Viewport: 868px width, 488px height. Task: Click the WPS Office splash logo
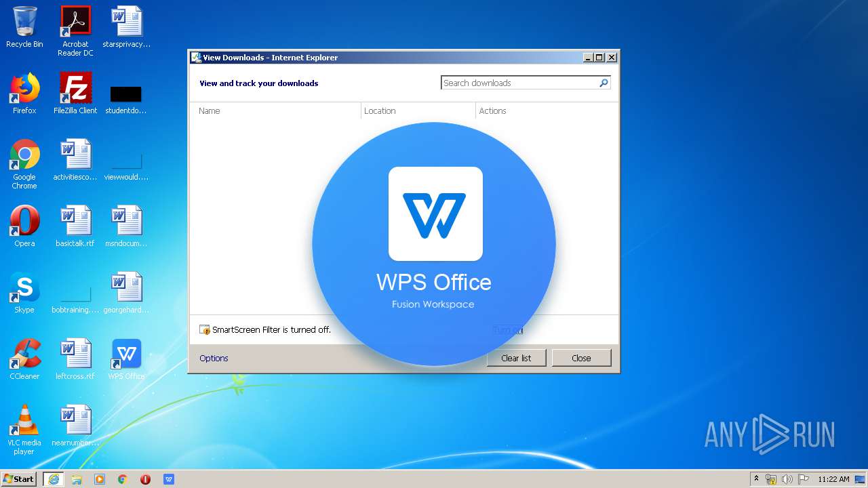tap(435, 214)
